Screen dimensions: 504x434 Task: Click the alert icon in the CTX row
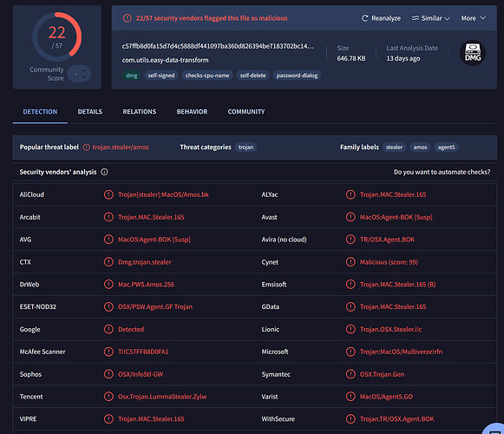108,262
